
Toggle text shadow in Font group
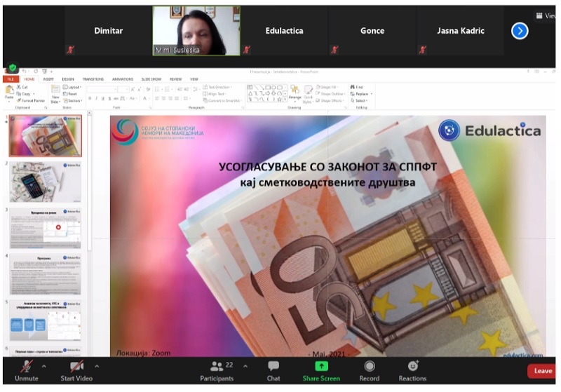pos(109,98)
